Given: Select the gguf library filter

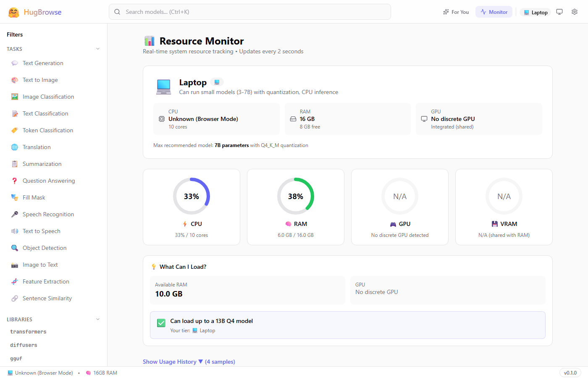Looking at the screenshot, I should (x=16, y=358).
